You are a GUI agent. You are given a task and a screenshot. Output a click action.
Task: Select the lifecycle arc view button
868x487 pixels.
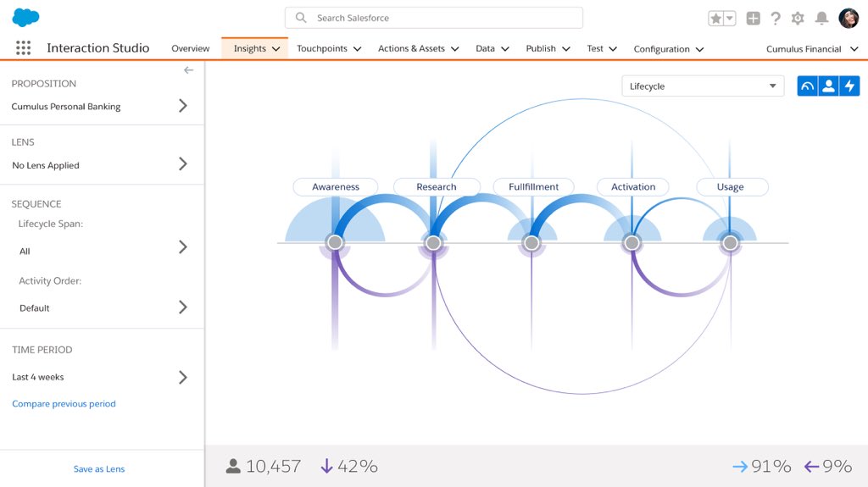pos(807,86)
